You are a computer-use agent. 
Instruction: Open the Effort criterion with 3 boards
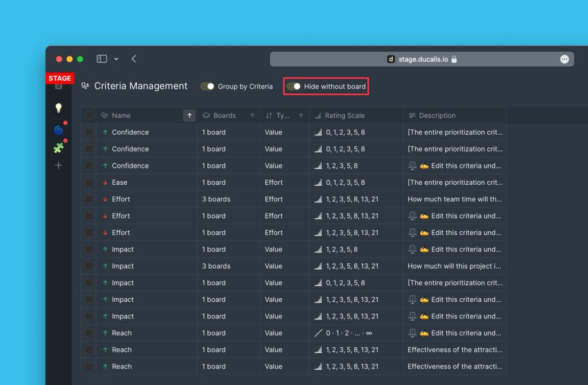pyautogui.click(x=121, y=199)
